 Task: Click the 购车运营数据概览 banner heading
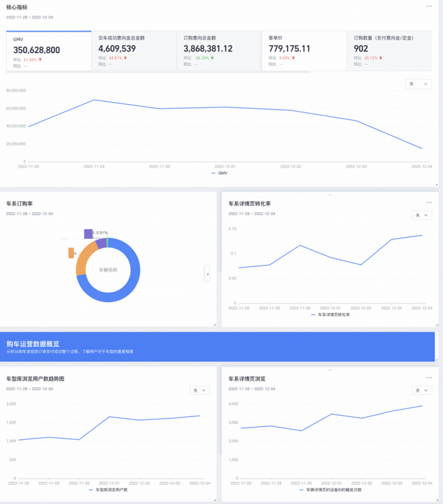click(33, 344)
